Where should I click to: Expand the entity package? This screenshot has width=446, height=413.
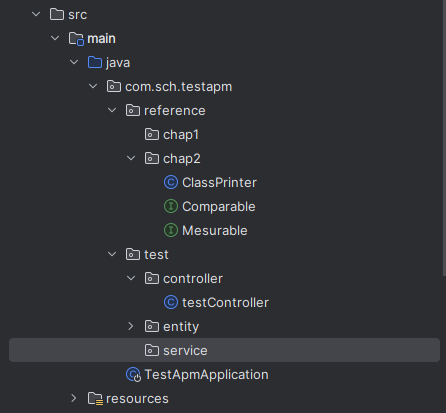click(x=131, y=326)
